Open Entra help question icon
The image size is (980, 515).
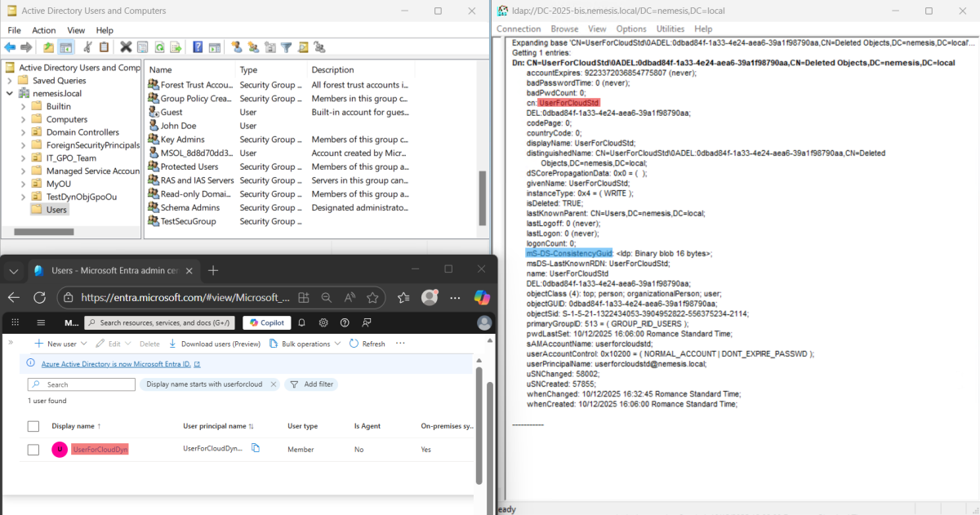click(x=345, y=322)
